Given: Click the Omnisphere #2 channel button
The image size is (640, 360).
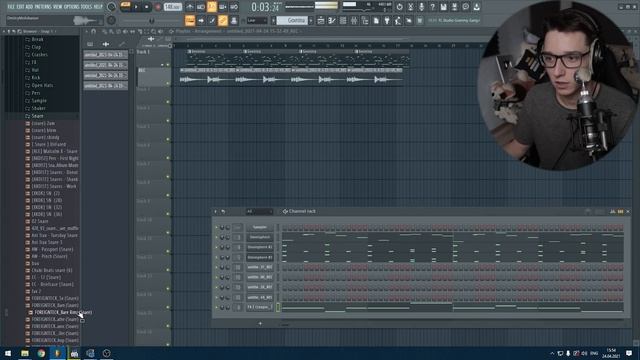Looking at the screenshot, I should (x=260, y=247).
